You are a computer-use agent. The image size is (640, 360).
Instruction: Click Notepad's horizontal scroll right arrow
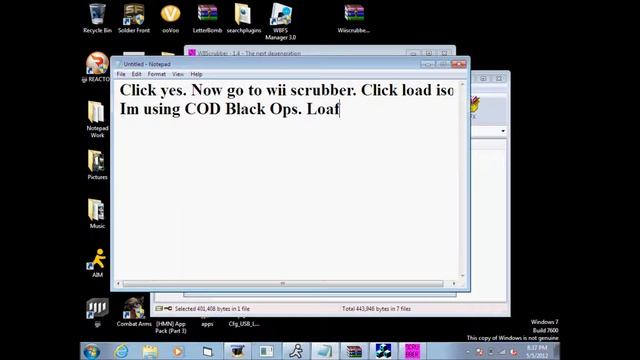tap(454, 284)
